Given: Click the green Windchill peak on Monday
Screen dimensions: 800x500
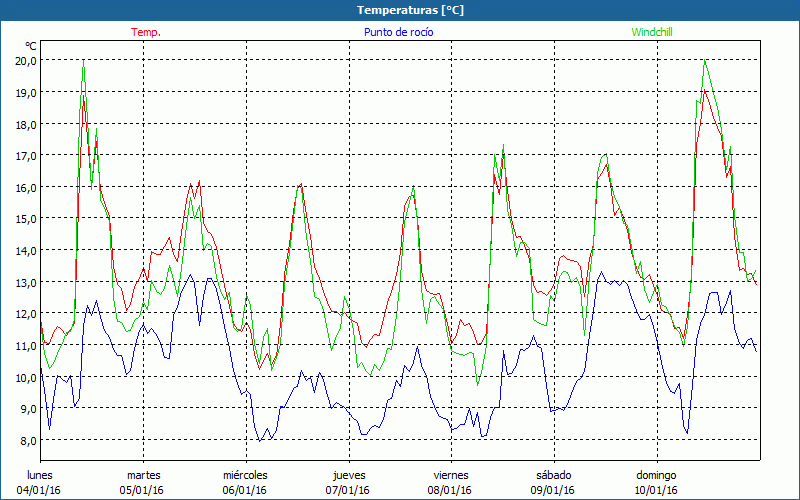Looking at the screenshot, I should click(83, 63).
